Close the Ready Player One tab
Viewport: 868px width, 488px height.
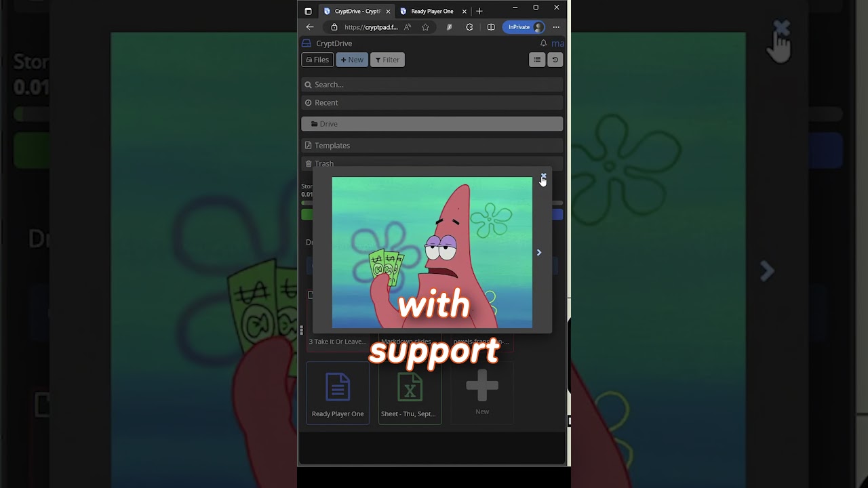465,11
